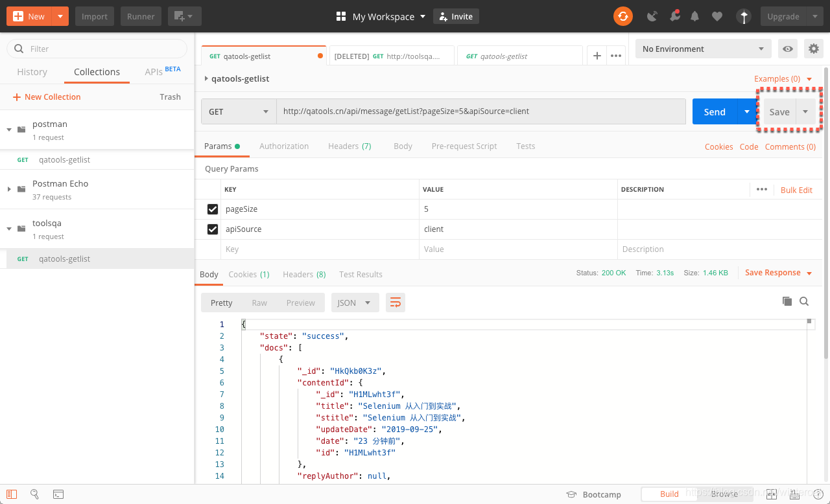The image size is (830, 504).
Task: Switch to the History tab
Action: 32,72
